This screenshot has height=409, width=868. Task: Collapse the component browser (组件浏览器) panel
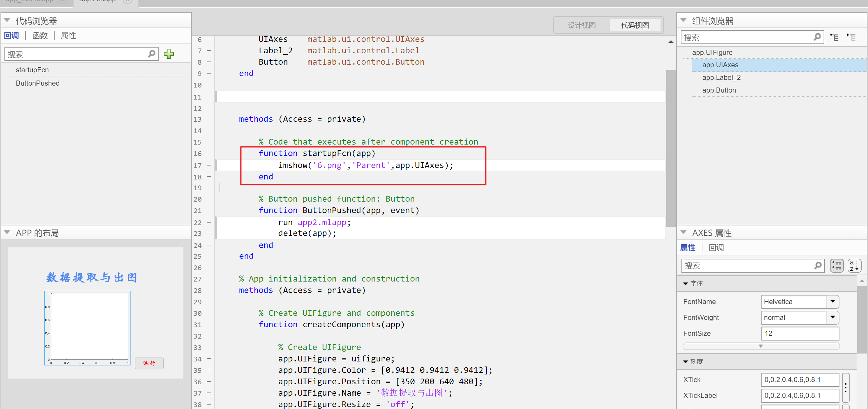pyautogui.click(x=683, y=21)
